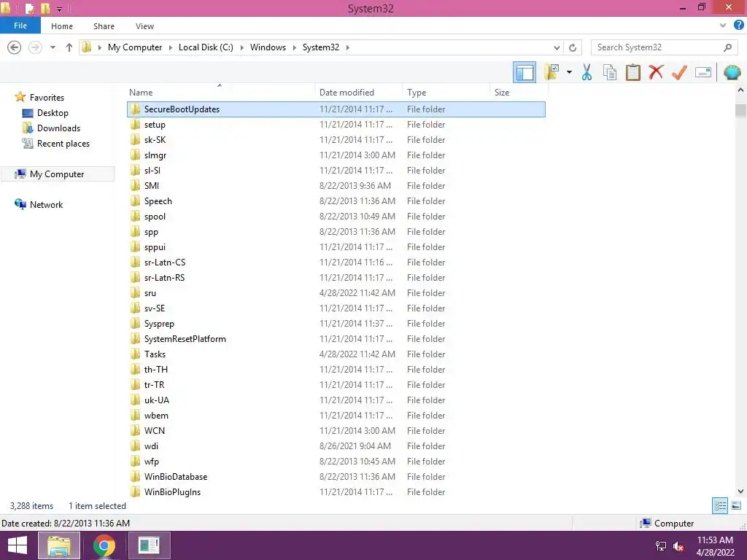
Task: Expand arrow after My Computer breadcrumb
Action: click(170, 47)
